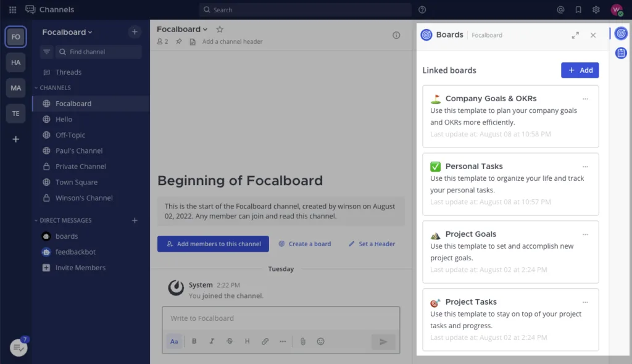The width and height of the screenshot is (632, 364).
Task: Switch to the HA team
Action: [15, 62]
